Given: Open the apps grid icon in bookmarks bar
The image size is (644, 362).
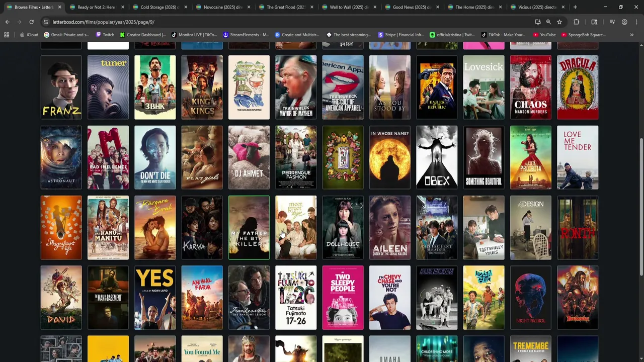Looking at the screenshot, I should coord(7,35).
